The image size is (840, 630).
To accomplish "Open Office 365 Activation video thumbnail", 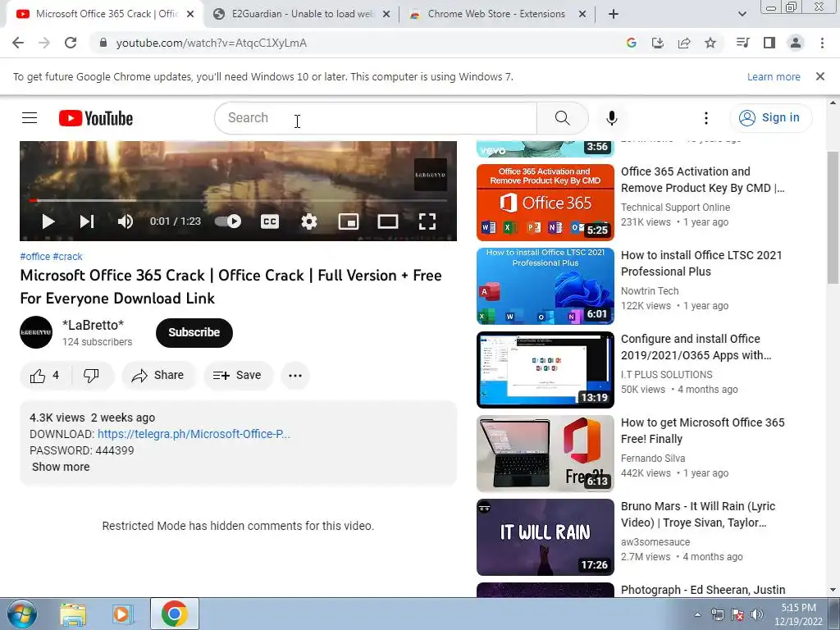I will coord(546,203).
